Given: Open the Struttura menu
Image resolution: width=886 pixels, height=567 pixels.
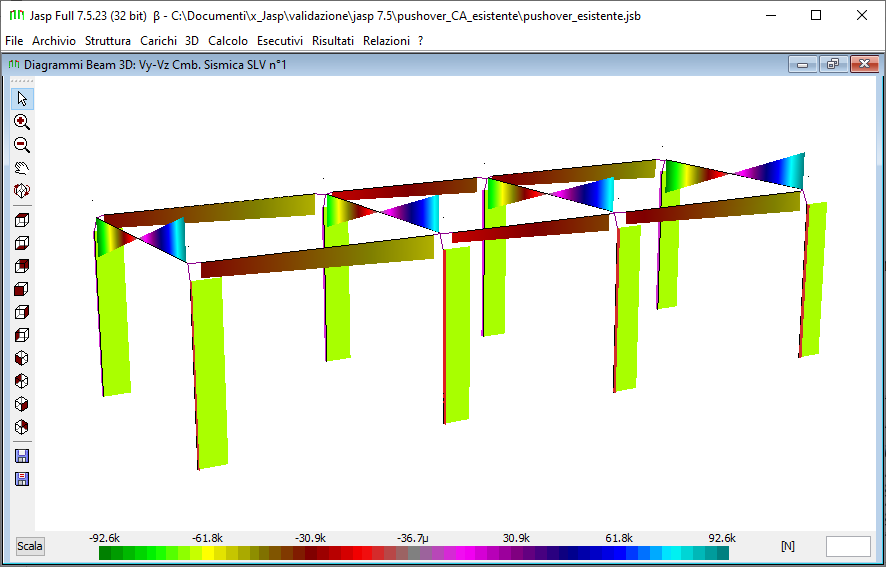Looking at the screenshot, I should [108, 41].
